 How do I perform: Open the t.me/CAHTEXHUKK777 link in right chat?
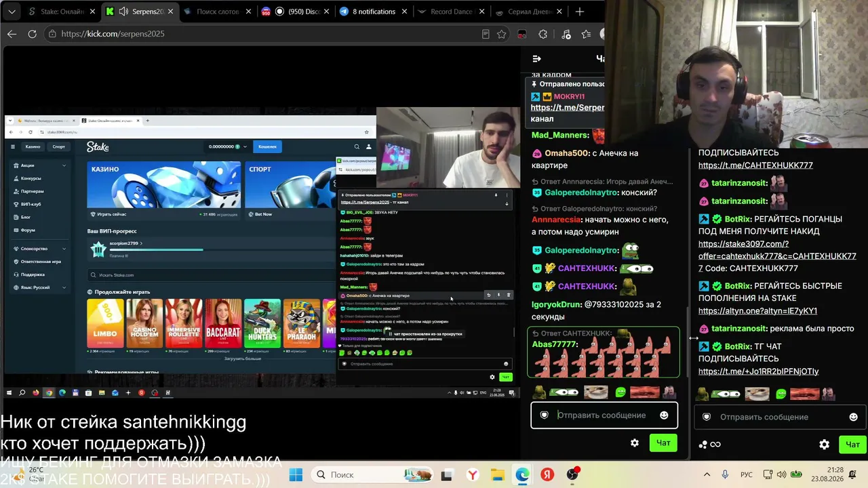click(x=755, y=165)
